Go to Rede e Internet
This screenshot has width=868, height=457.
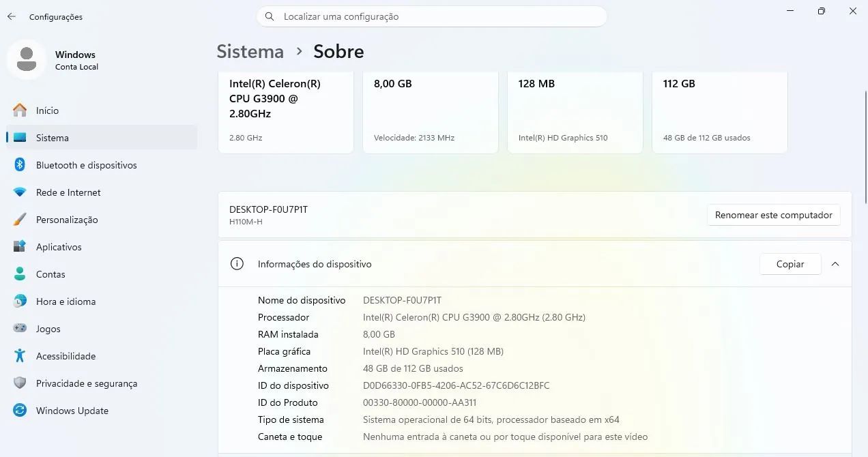pyautogui.click(x=102, y=192)
